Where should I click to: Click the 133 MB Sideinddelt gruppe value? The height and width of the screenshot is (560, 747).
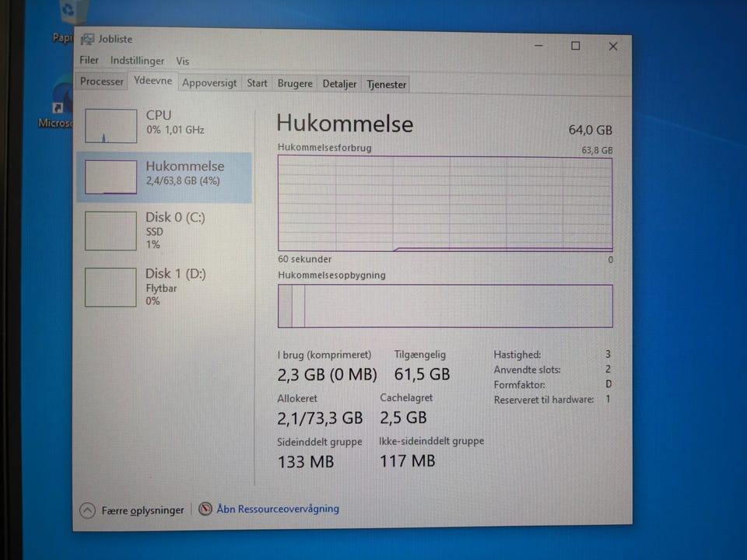click(x=305, y=462)
